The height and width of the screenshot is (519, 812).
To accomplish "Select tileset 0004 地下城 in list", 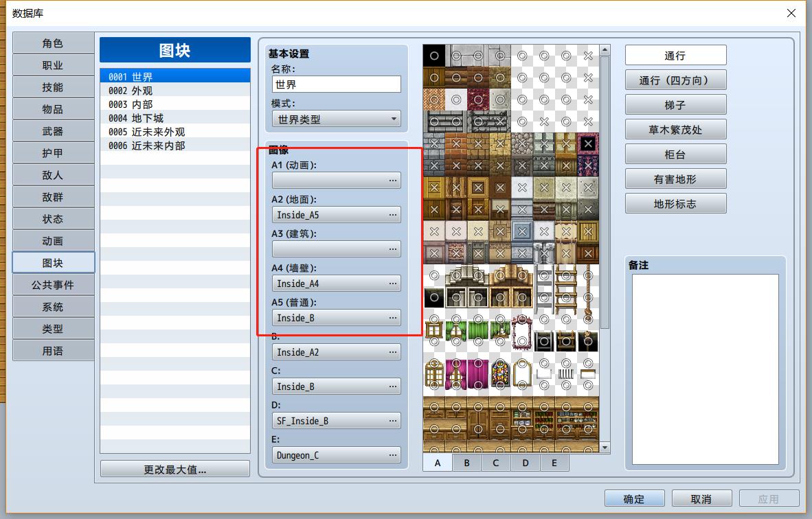I will tap(175, 118).
